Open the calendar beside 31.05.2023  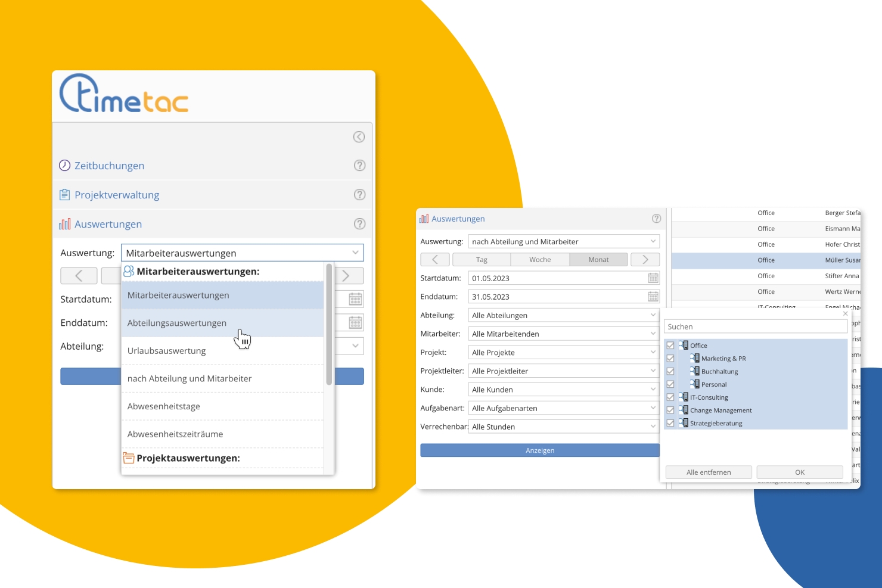click(x=653, y=297)
